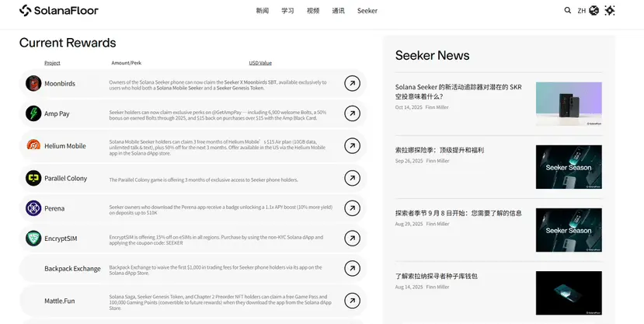Screen dimensions: 644x324
Task: Click the SolanaFloor logo
Action: tap(59, 11)
